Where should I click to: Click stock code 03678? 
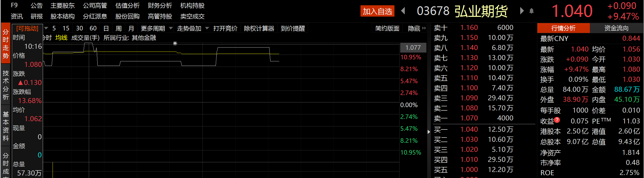433,11
